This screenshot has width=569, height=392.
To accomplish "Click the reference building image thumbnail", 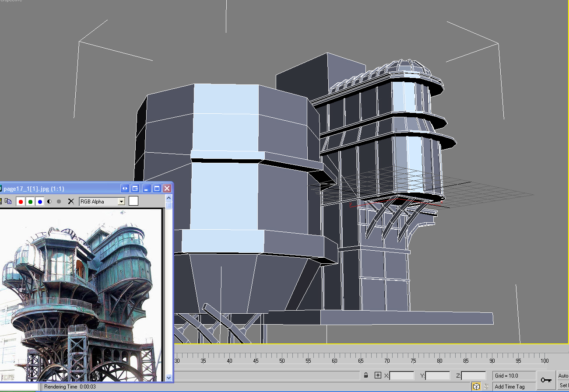I will pyautogui.click(x=81, y=295).
